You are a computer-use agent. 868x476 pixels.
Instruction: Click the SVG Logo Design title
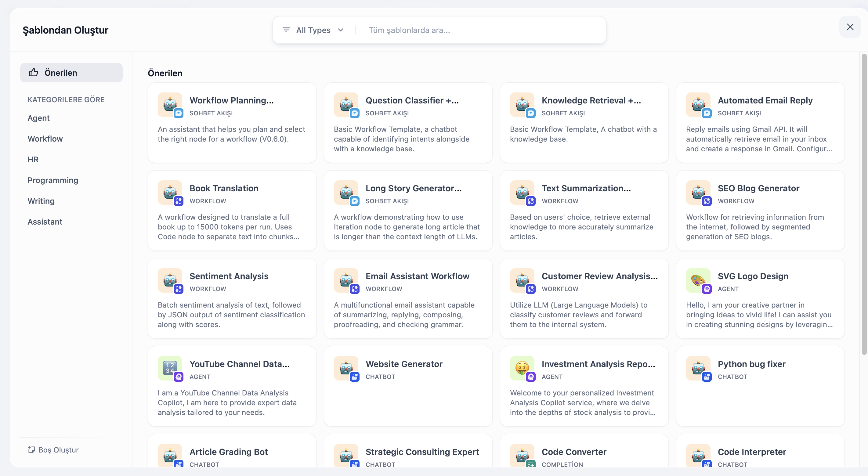tap(753, 276)
